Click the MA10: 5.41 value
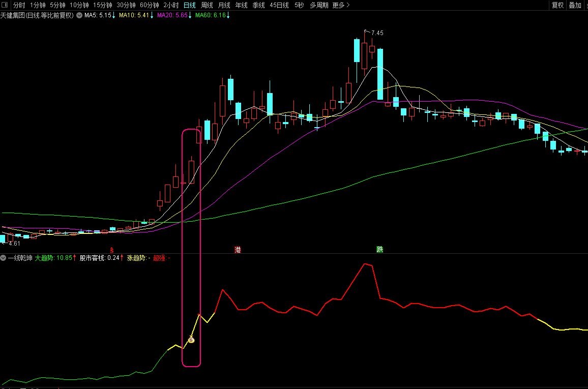This screenshot has width=588, height=389. (x=136, y=15)
